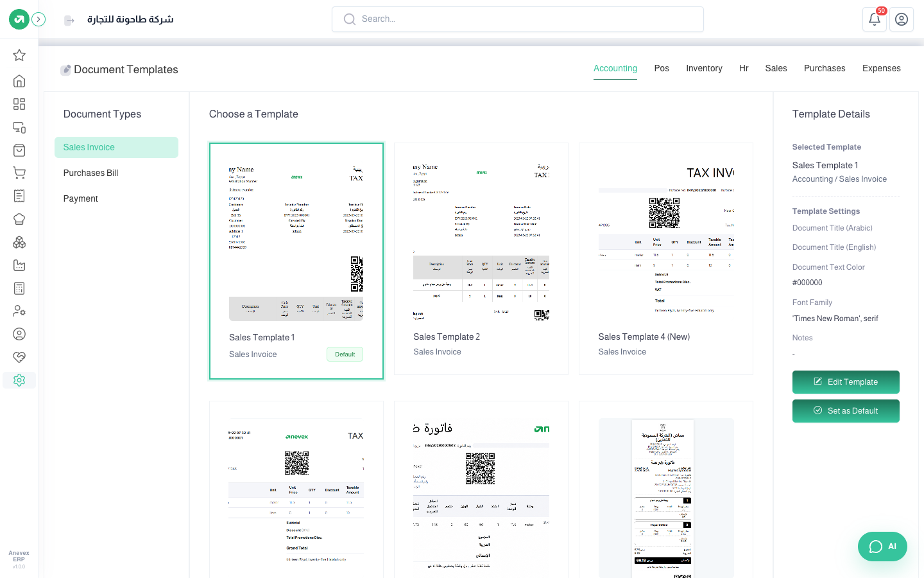Switch to the Pos tab
This screenshot has height=578, width=924.
click(x=662, y=68)
